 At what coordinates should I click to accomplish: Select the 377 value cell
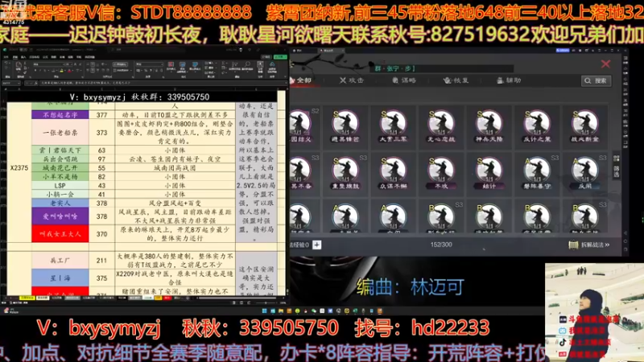101,115
